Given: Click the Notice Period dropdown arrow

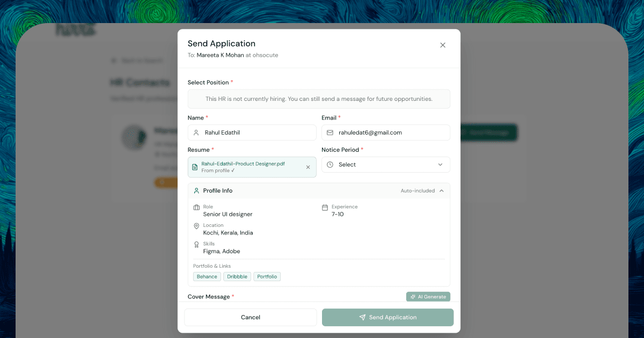Looking at the screenshot, I should pos(440,165).
